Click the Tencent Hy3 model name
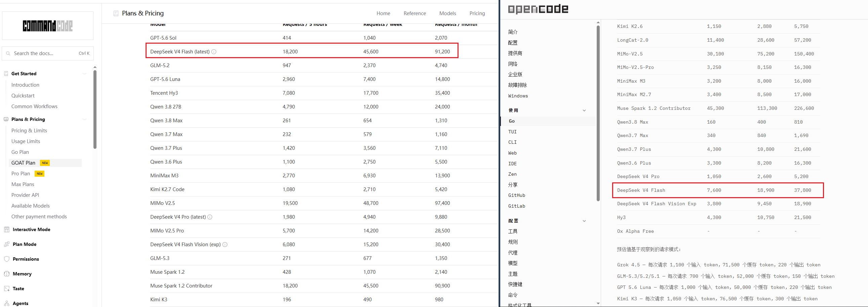The height and width of the screenshot is (307, 868). point(164,93)
